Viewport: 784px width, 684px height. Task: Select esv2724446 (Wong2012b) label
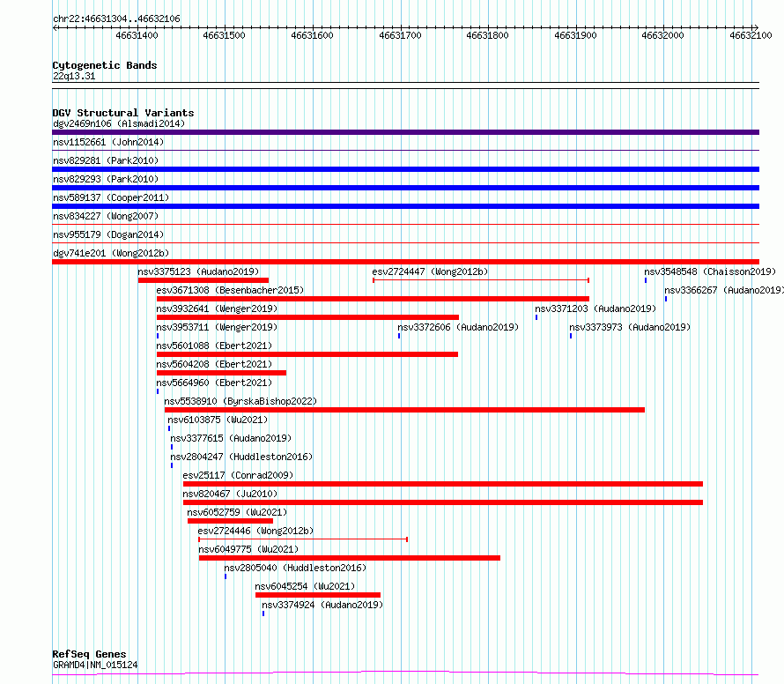pos(255,531)
